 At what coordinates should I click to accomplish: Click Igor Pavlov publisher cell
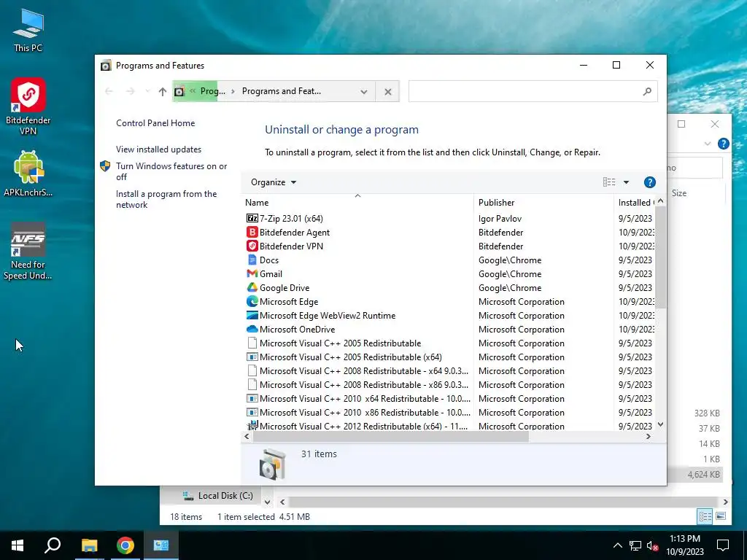coord(500,219)
